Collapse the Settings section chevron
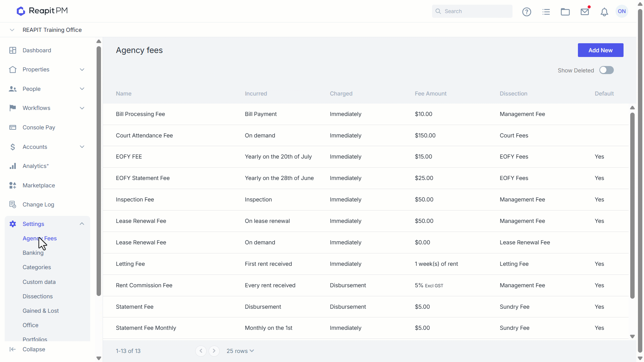644x362 pixels. pos(82,224)
